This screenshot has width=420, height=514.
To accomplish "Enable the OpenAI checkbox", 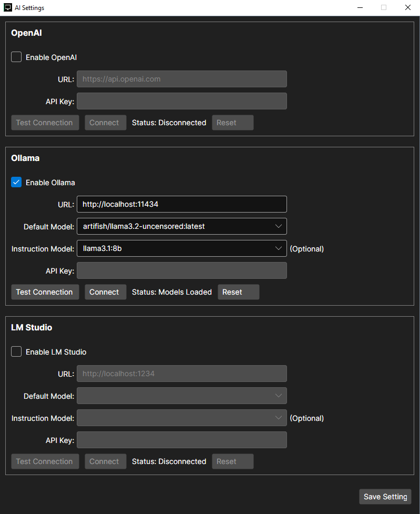I will [16, 57].
